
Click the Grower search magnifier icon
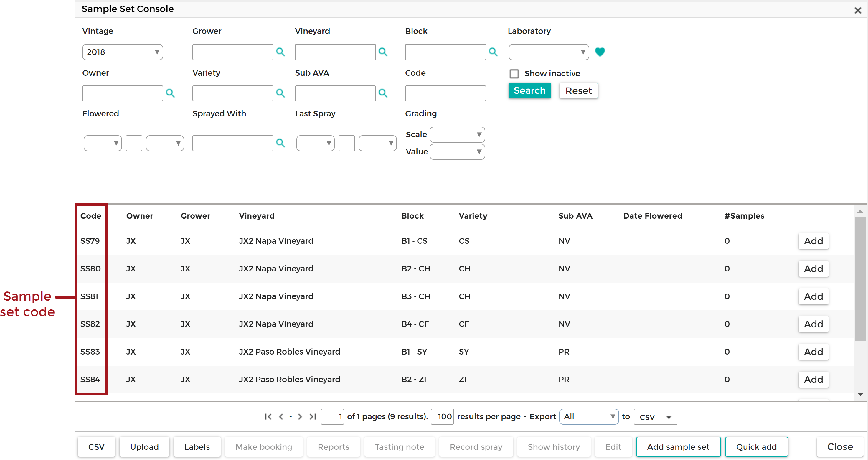[280, 52]
